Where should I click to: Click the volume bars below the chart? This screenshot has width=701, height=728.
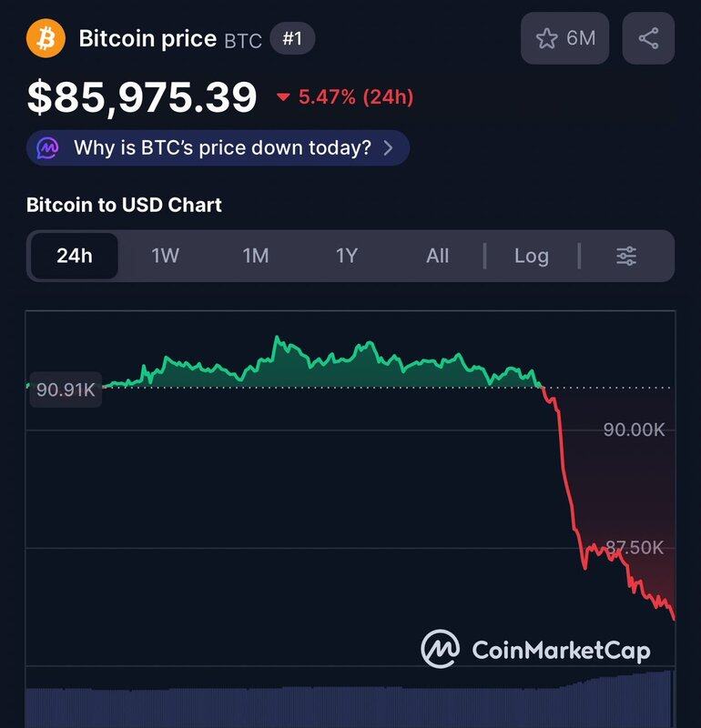point(346,705)
